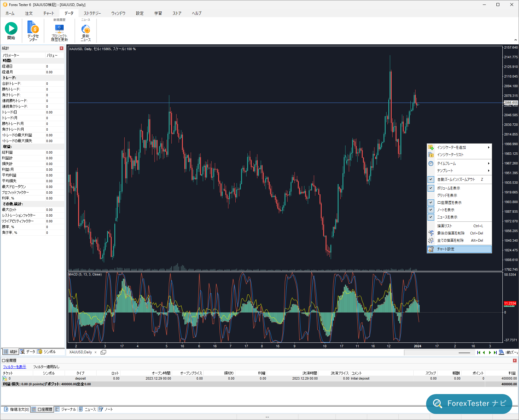The width and height of the screenshot is (519, 420).
Task: Open the ウィンドウ ribbon tab
Action: (x=118, y=13)
